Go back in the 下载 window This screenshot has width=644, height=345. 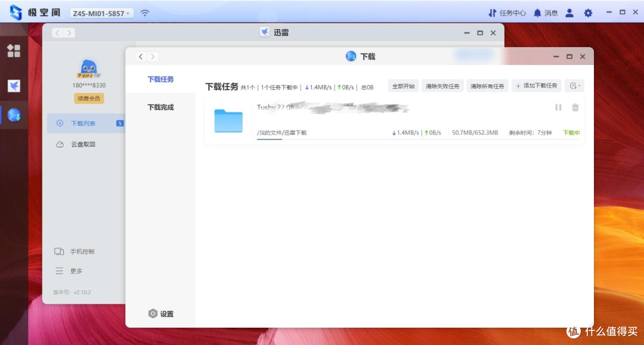(x=141, y=57)
